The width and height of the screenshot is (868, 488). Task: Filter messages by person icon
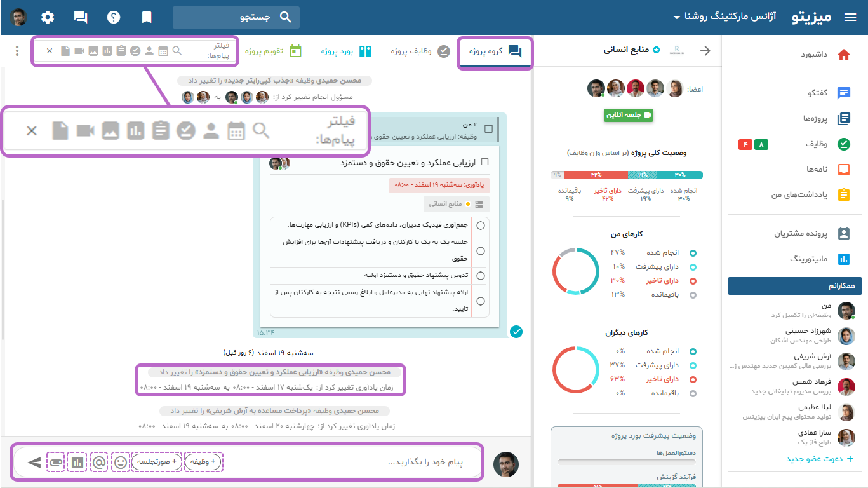tap(149, 51)
